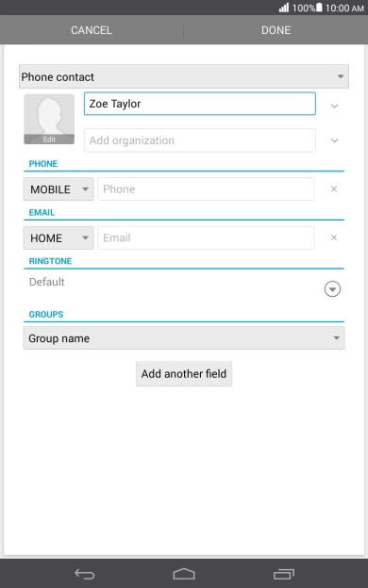Expand the name field chevron

pos(335,106)
